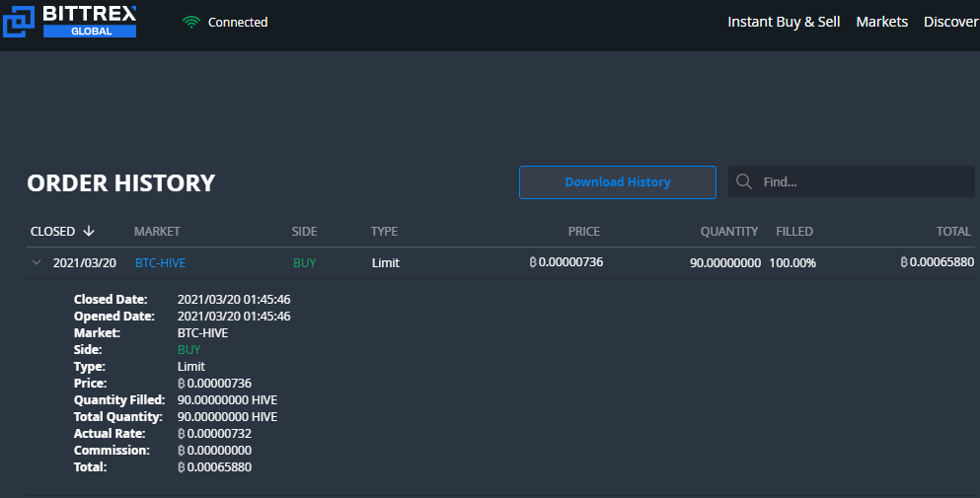980x498 pixels.
Task: Click the magnifier icon in Find box
Action: tap(744, 181)
